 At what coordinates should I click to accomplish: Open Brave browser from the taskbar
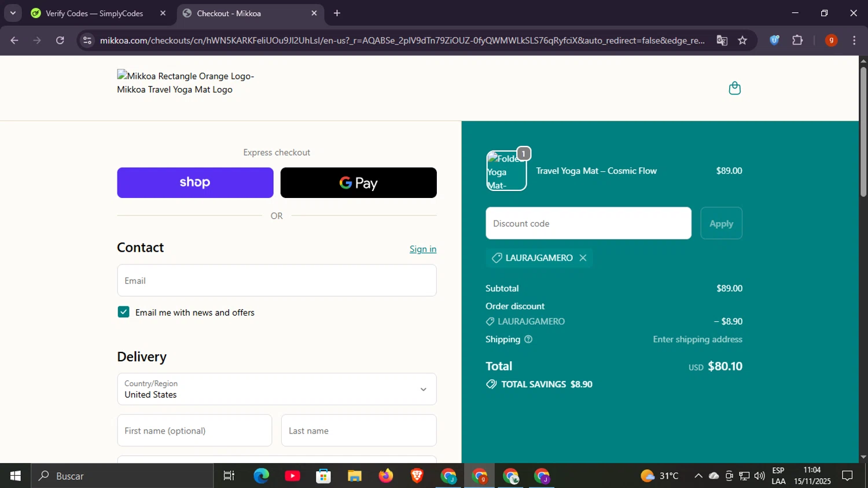(x=417, y=476)
